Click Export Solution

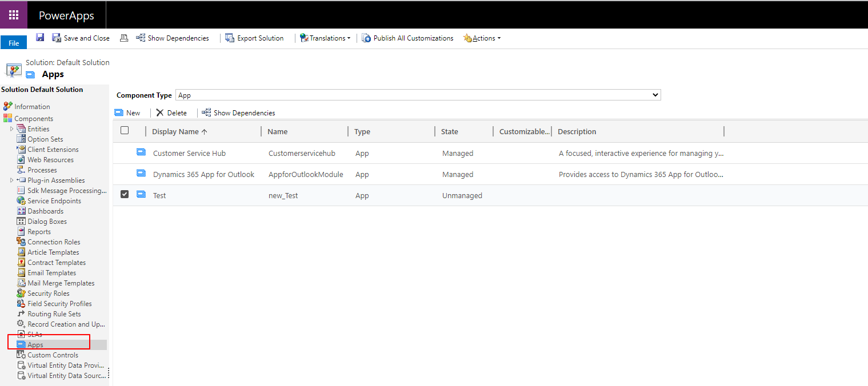(x=254, y=38)
